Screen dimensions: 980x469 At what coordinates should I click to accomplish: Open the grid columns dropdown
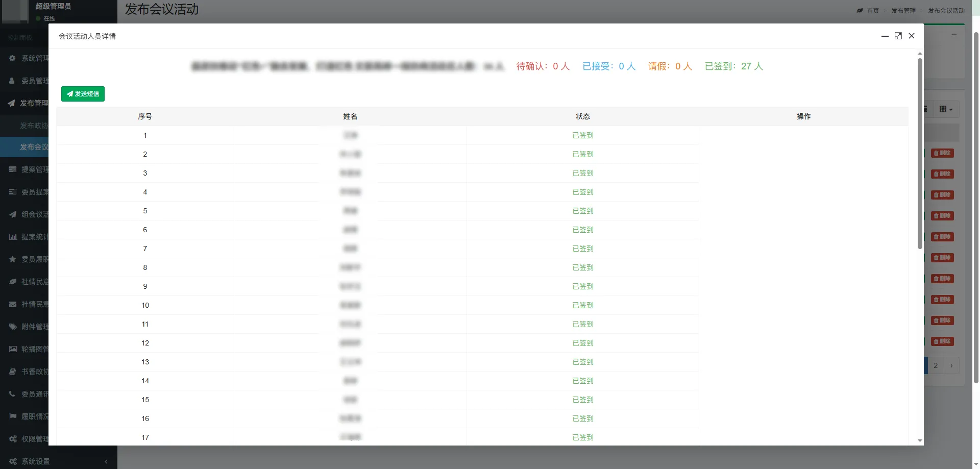click(x=946, y=109)
